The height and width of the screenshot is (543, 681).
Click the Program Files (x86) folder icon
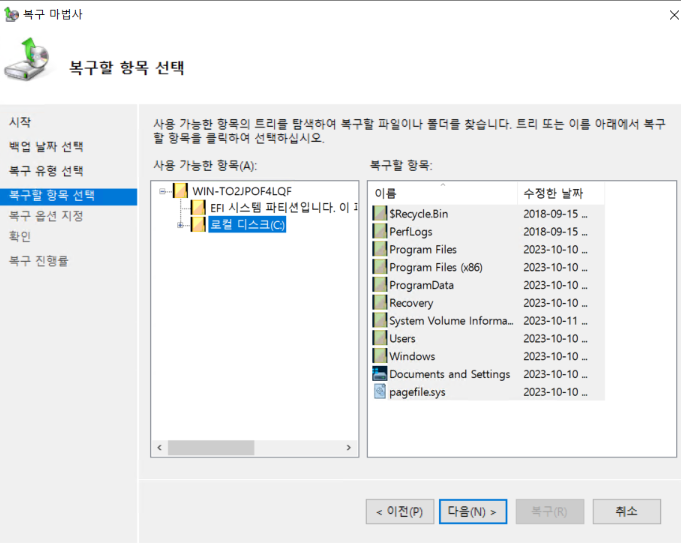(379, 267)
